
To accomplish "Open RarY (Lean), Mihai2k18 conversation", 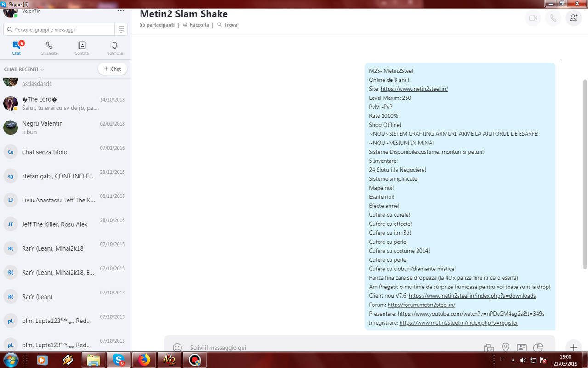I will pyautogui.click(x=65, y=248).
